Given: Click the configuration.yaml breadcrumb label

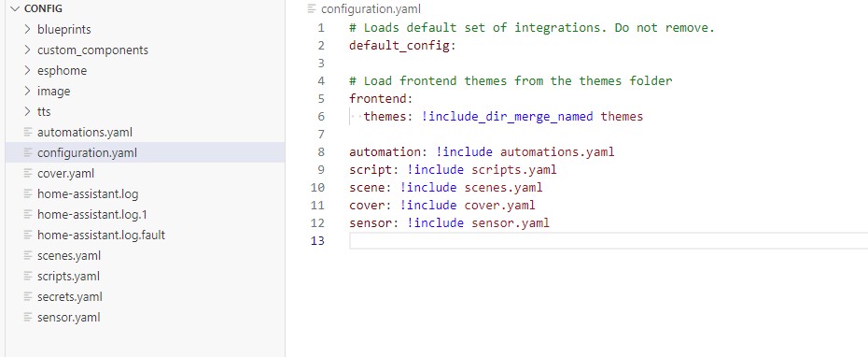Looking at the screenshot, I should click(x=371, y=8).
